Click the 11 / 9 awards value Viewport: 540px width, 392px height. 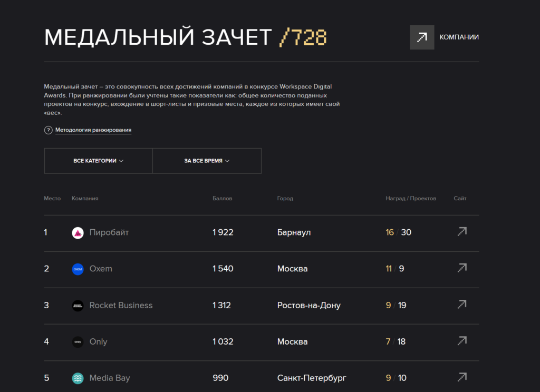395,269
